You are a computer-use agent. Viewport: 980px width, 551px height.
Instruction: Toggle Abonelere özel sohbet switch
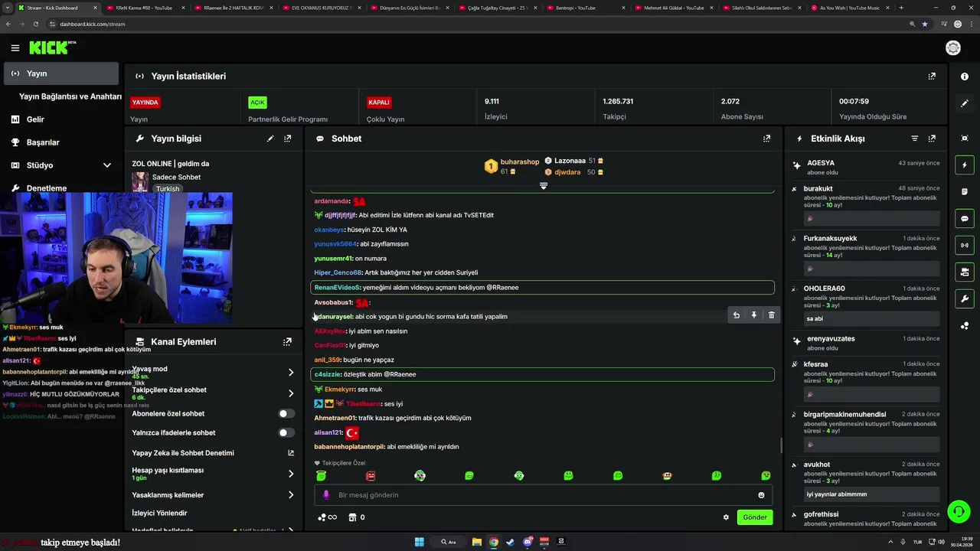point(286,413)
